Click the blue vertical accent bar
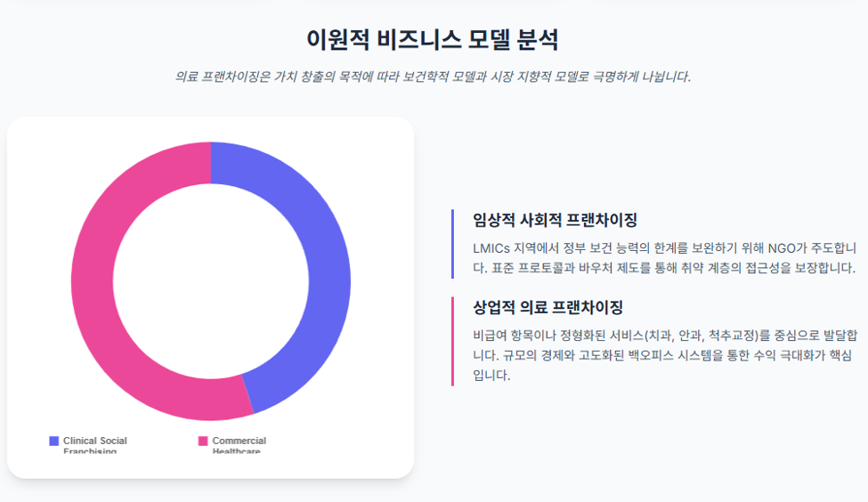Image resolution: width=868 pixels, height=502 pixels. [453, 244]
